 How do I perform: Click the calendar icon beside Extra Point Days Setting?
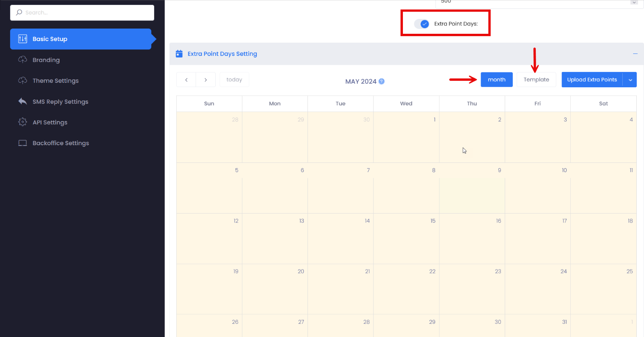coord(179,53)
